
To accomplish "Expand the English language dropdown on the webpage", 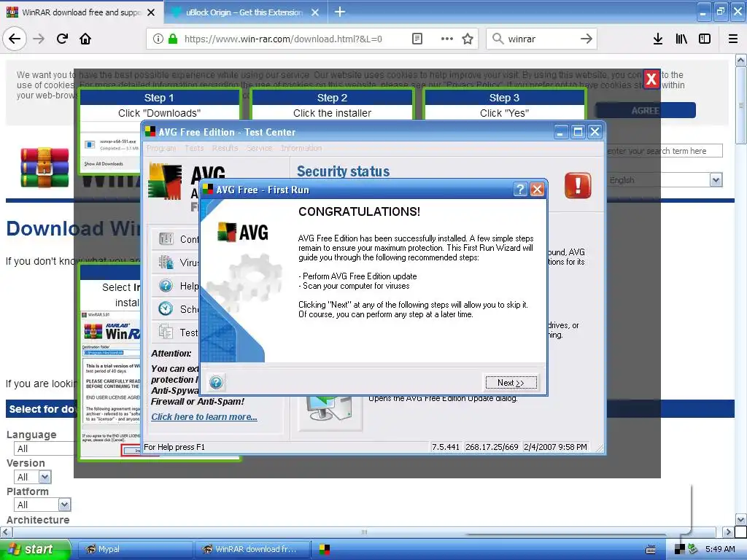I will click(716, 180).
